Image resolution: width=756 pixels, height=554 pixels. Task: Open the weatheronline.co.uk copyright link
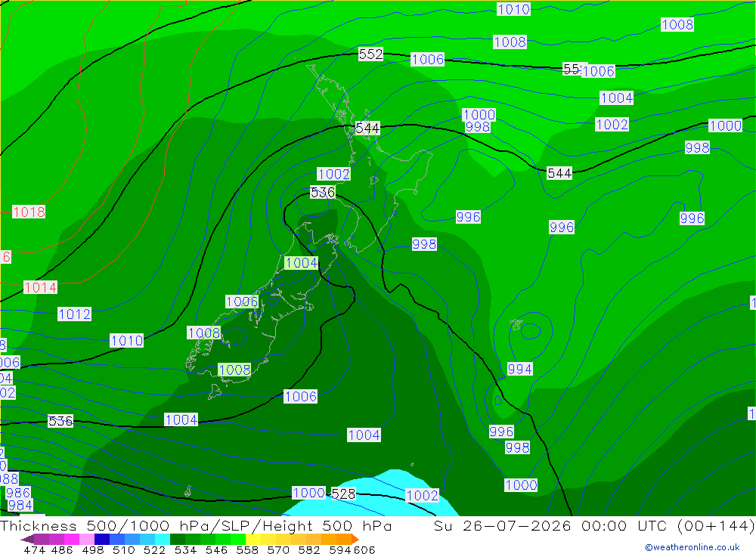(692, 547)
